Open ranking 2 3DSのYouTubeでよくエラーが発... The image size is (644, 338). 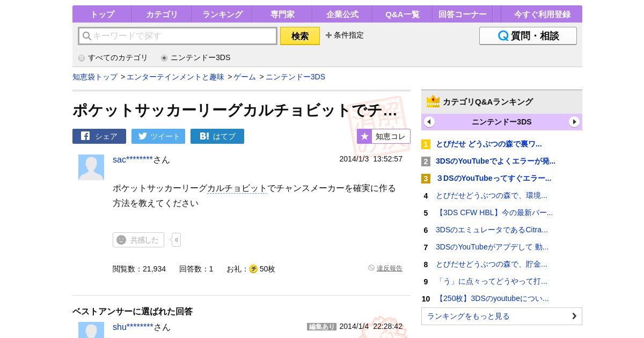(x=495, y=161)
